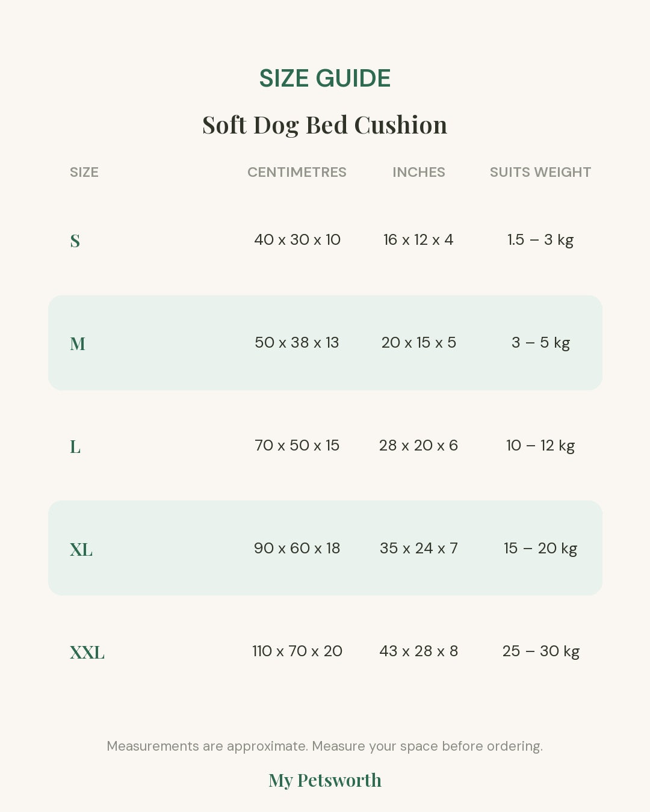Click the SUITS WEIGHT column header

pos(540,172)
